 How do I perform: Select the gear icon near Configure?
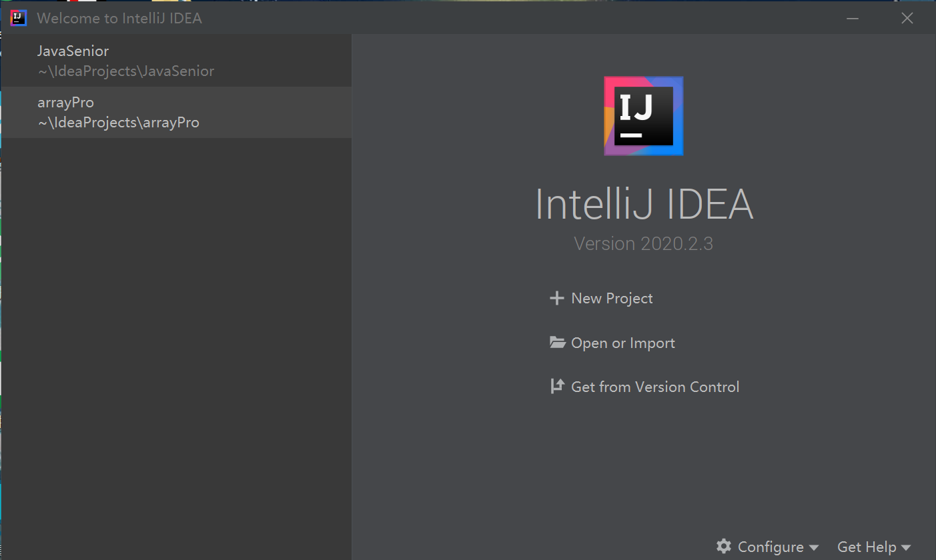click(x=723, y=546)
